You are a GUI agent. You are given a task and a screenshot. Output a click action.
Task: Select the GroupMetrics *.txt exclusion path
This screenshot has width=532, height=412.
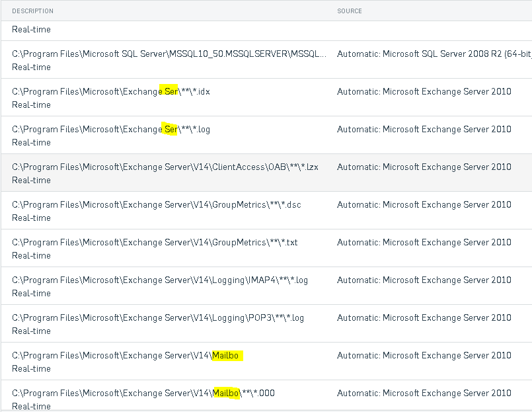coord(155,243)
